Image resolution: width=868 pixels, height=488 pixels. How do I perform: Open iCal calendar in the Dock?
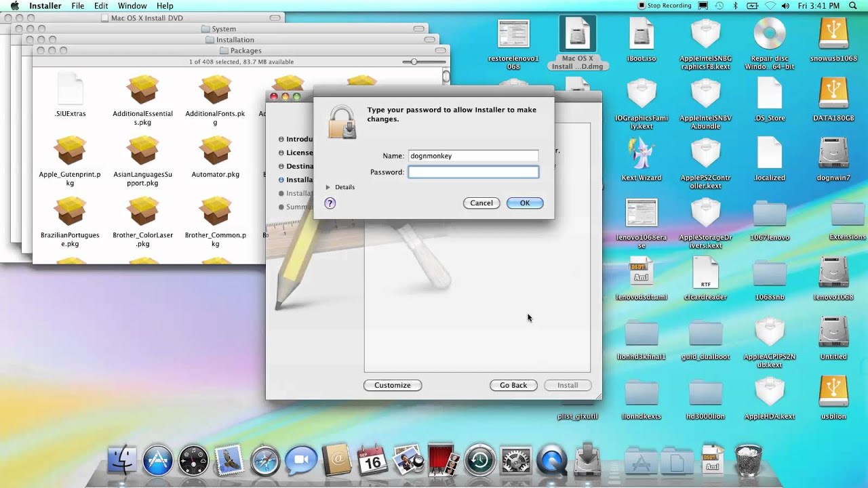(372, 461)
